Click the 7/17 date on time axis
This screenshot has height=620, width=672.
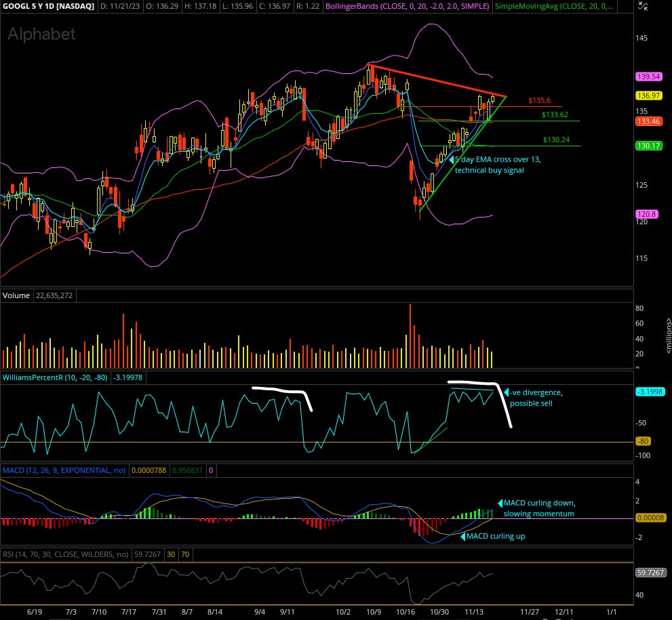pyautogui.click(x=129, y=612)
